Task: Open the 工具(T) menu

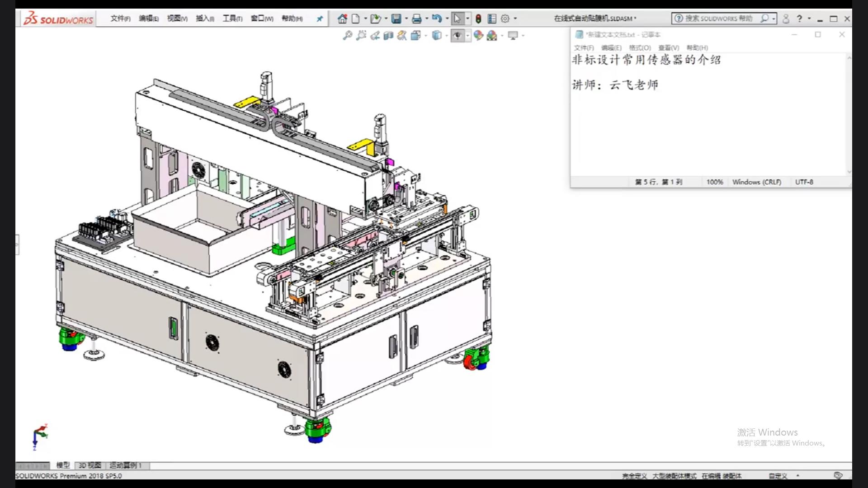Action: pos(232,19)
